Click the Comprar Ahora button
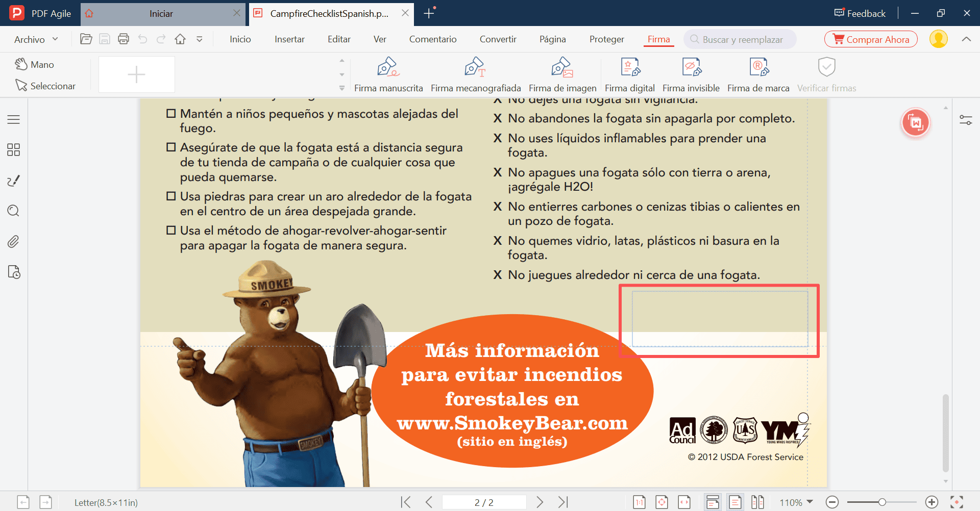The height and width of the screenshot is (511, 980). (871, 39)
